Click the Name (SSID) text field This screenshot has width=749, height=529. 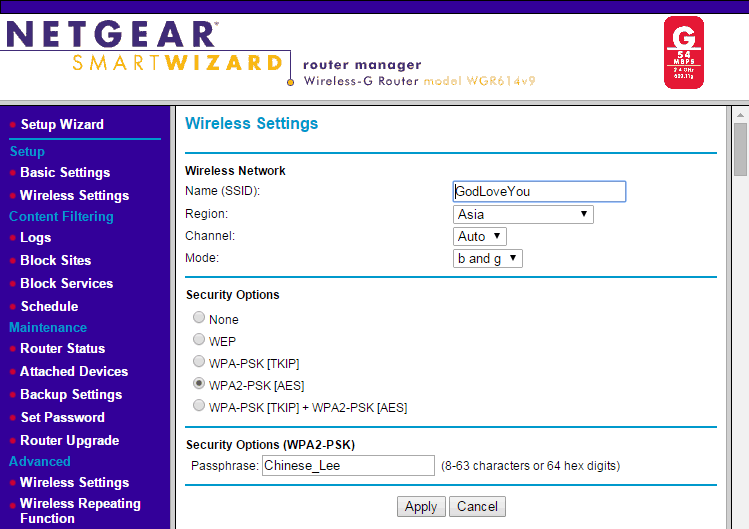point(539,191)
